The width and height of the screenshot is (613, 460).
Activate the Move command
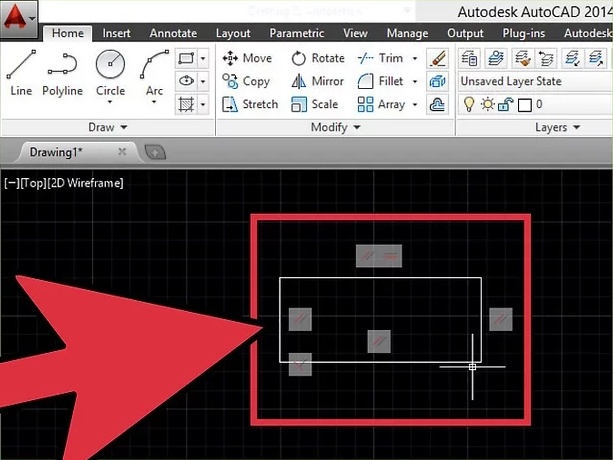[x=247, y=58]
